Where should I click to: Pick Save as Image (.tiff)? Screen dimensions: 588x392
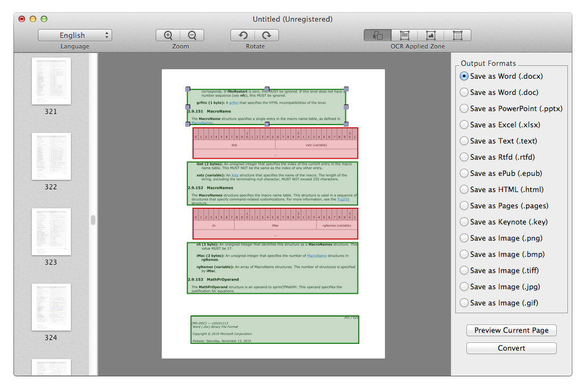[499, 270]
